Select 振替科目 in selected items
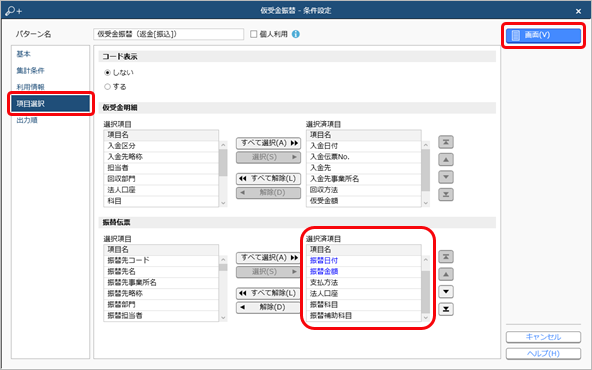The height and width of the screenshot is (370, 592). tap(364, 304)
